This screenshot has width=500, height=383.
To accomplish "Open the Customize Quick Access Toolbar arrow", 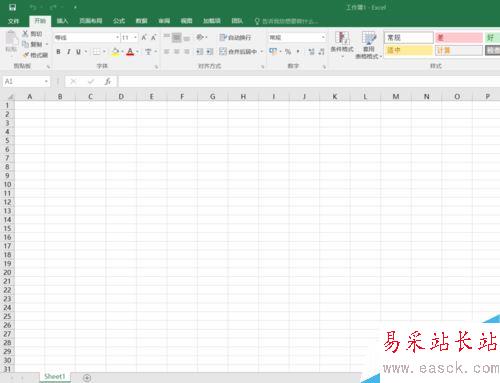I will (75, 7).
